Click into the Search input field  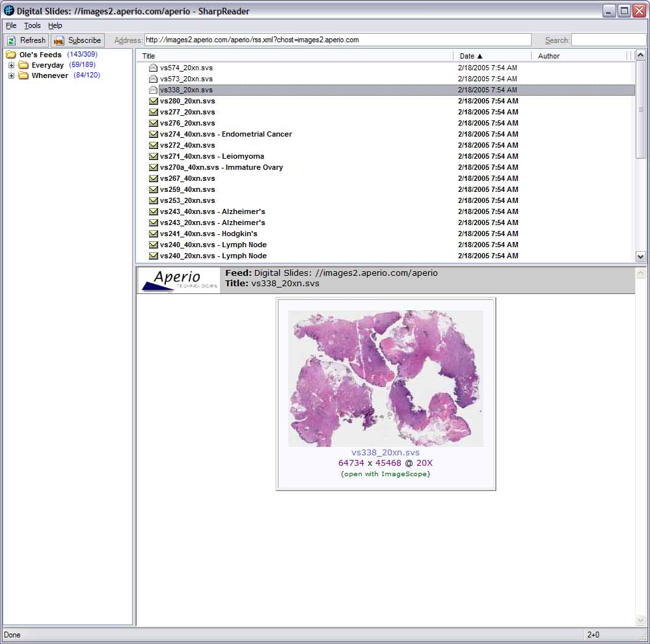click(608, 40)
